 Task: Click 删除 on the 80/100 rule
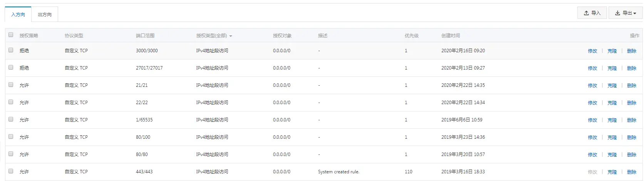tap(632, 138)
